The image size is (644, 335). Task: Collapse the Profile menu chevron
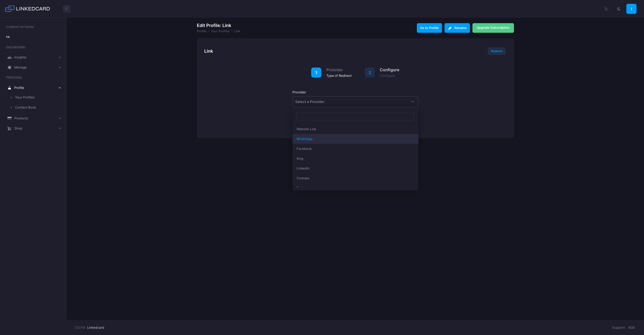tap(60, 88)
